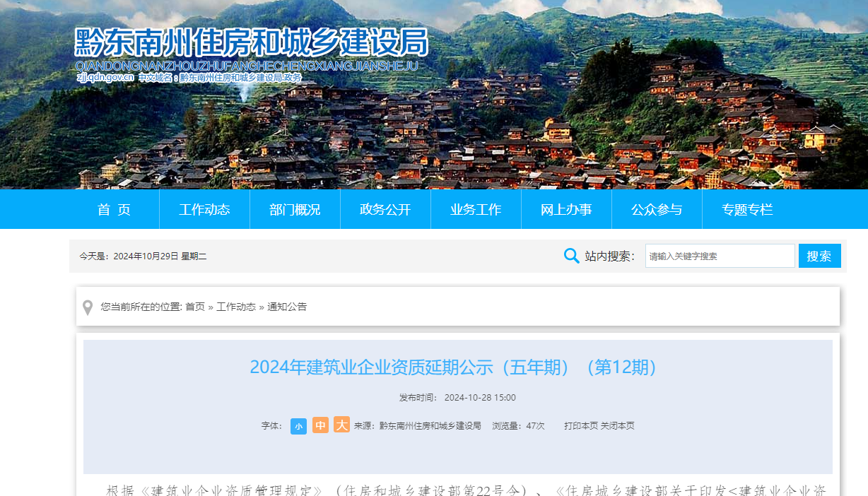The image size is (868, 496).
Task: Open the 公众参与 navigation menu
Action: coord(657,209)
